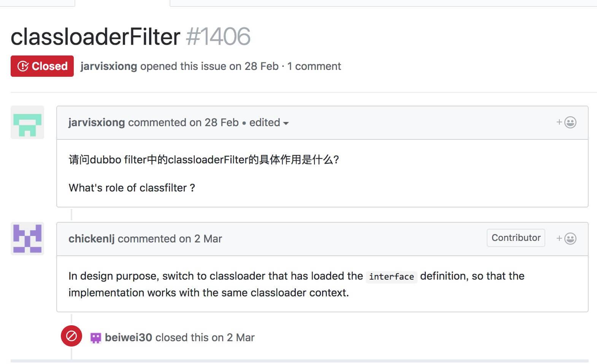Click jarvisxiong's green avatar image
The height and width of the screenshot is (364, 597).
tap(27, 122)
